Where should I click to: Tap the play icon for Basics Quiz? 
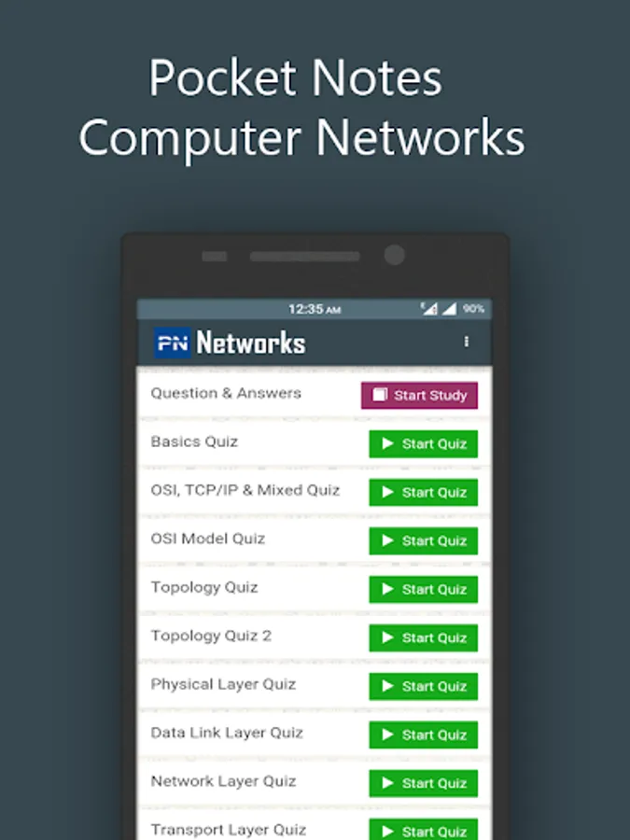[x=387, y=443]
